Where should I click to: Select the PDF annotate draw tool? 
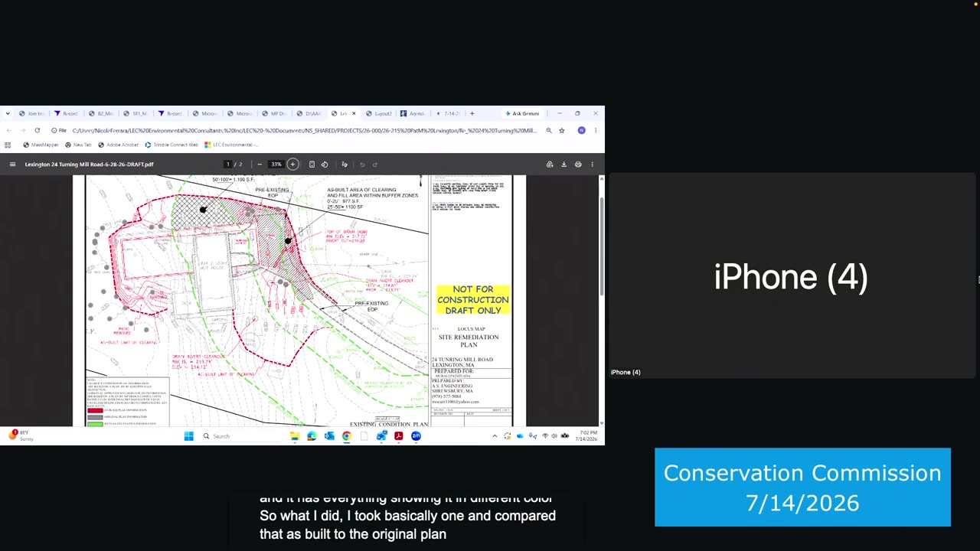345,164
